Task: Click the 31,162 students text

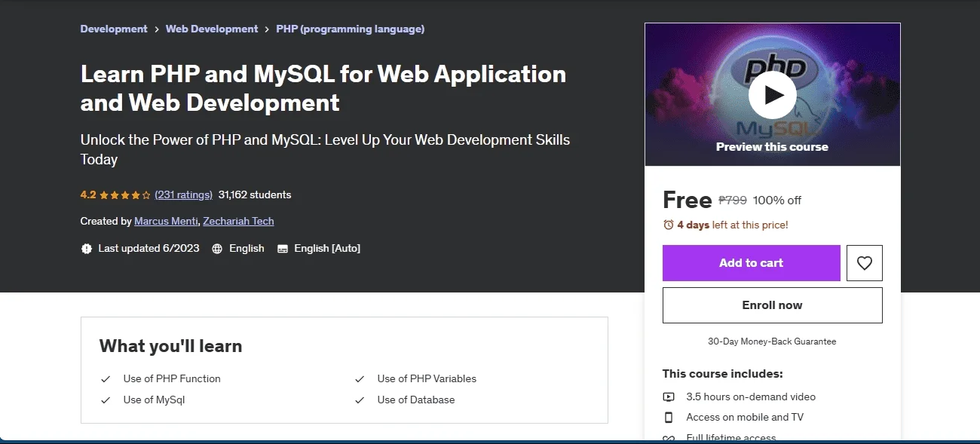Action: click(x=255, y=194)
